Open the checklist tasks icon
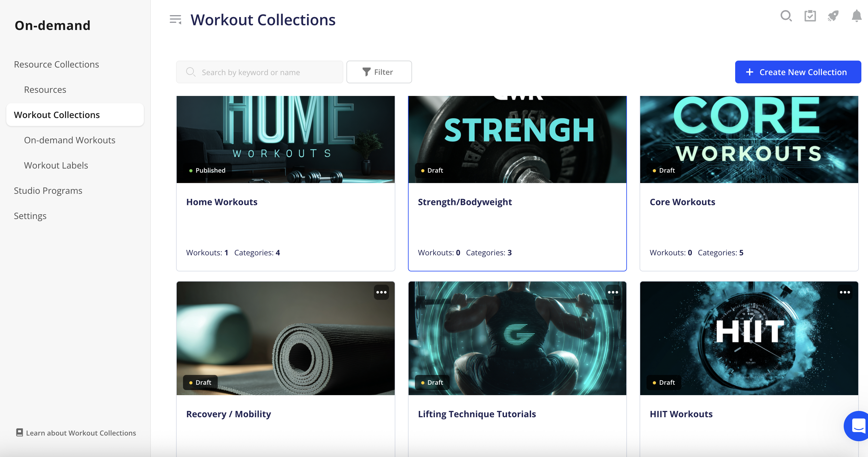The height and width of the screenshot is (457, 868). tap(810, 16)
